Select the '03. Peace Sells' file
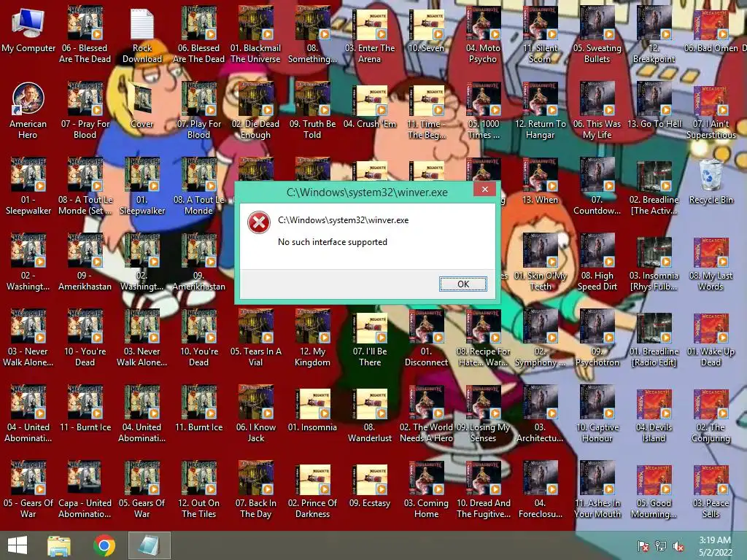747x560 pixels. (x=711, y=490)
